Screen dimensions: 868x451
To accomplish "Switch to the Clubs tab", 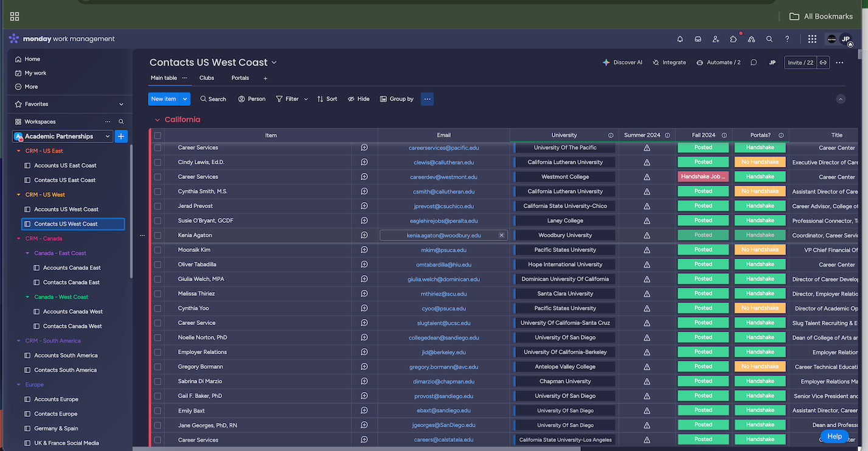I will pos(207,78).
